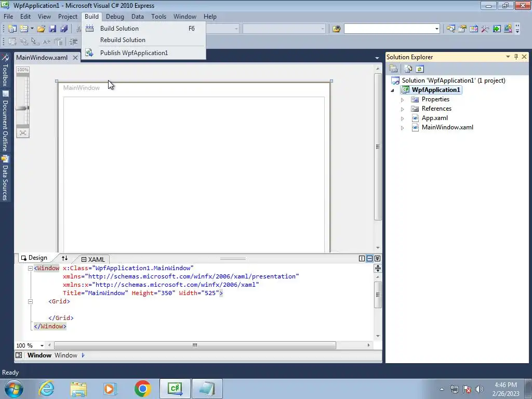Expand the Properties folder node
Image resolution: width=532 pixels, height=399 pixels.
403,100
